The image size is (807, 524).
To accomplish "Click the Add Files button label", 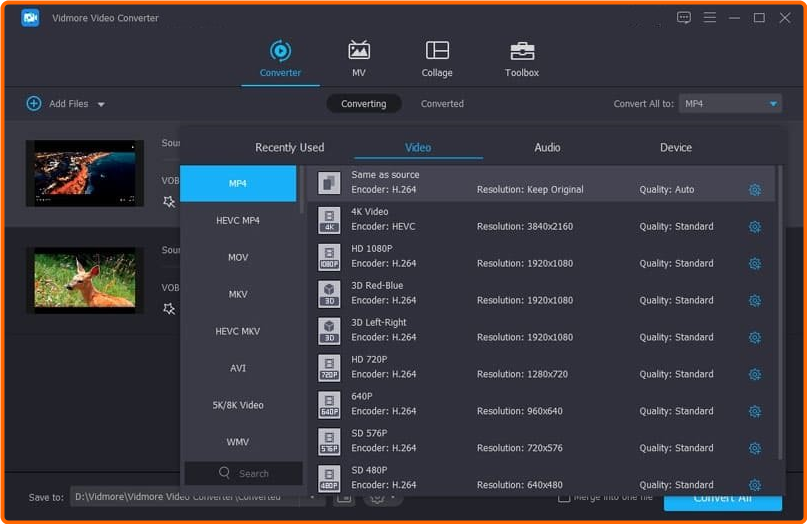I will point(68,104).
